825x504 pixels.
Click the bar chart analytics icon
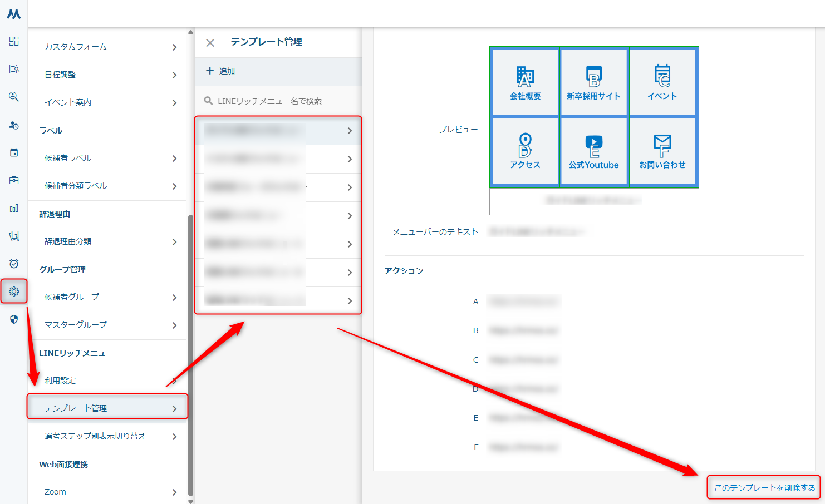click(14, 208)
